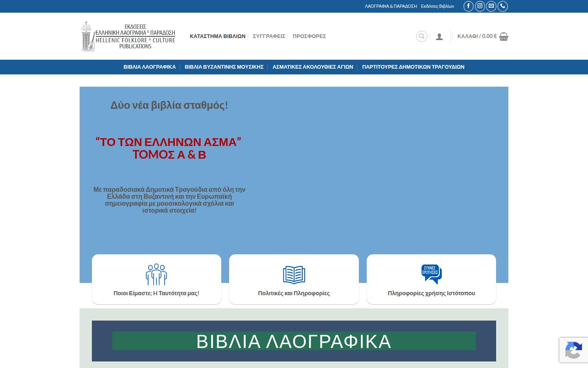Open ΠΑΡΤΙΤΟΥΡΕΣ ΔΗΜΟΤΙΚΩΝ ΤΡΑΓΟΥΔΙΩΝ category
The width and height of the screenshot is (588, 368).
click(413, 67)
